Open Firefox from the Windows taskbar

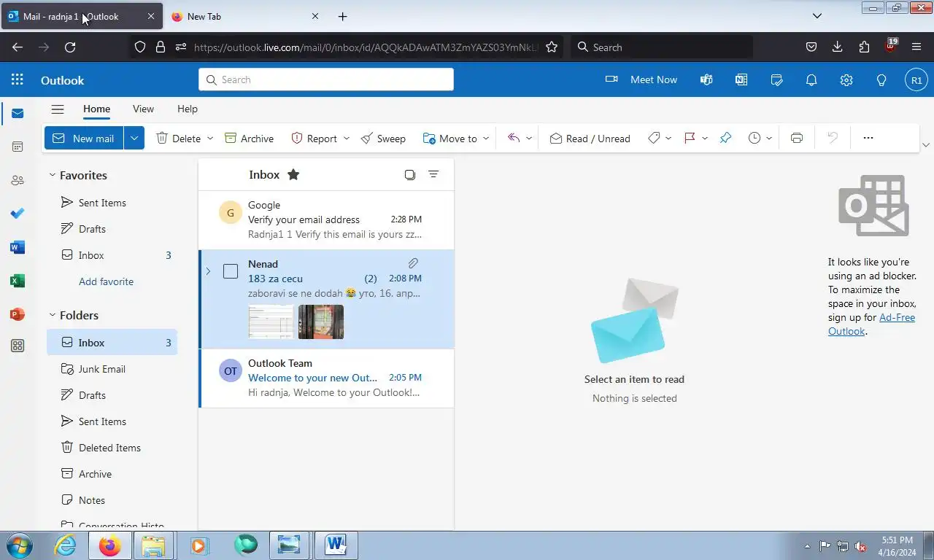click(x=110, y=545)
